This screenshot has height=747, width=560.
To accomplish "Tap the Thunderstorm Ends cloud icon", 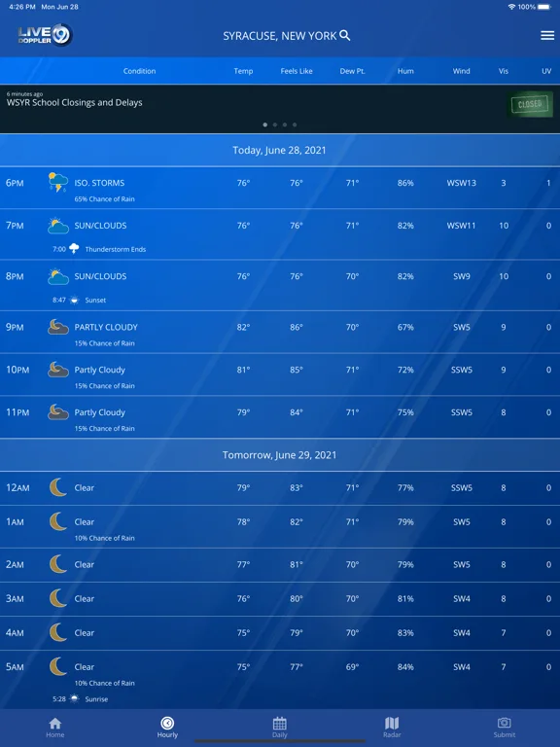I will pos(74,249).
